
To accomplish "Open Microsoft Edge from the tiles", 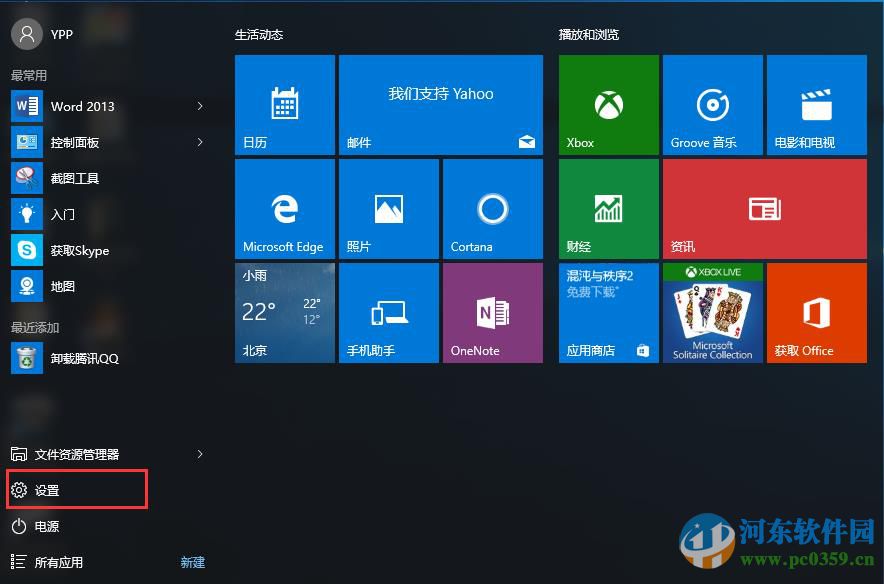I will click(284, 208).
